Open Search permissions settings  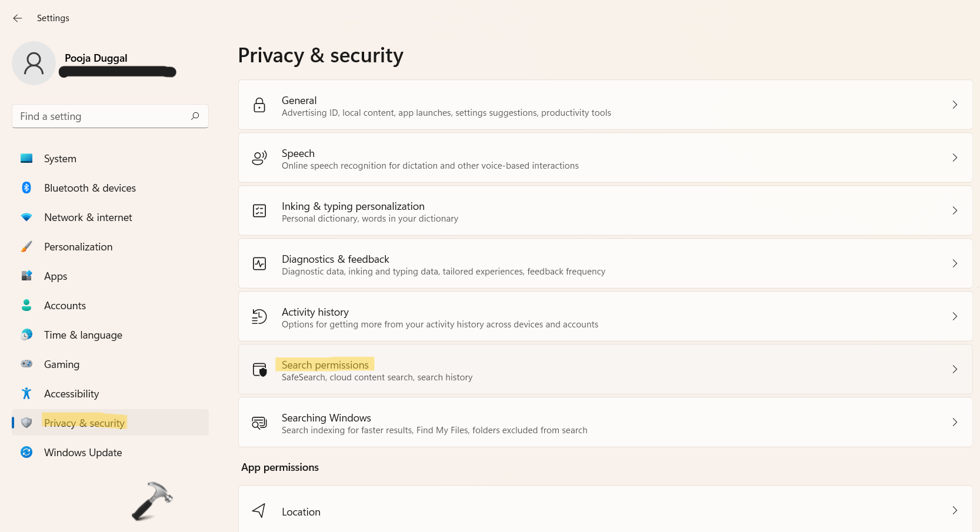click(x=605, y=369)
